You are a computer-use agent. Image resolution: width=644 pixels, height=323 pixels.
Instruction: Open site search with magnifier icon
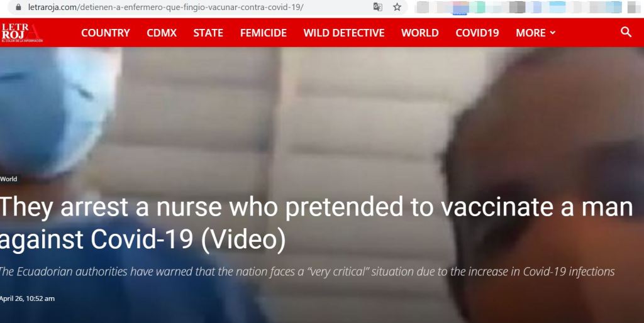(626, 32)
